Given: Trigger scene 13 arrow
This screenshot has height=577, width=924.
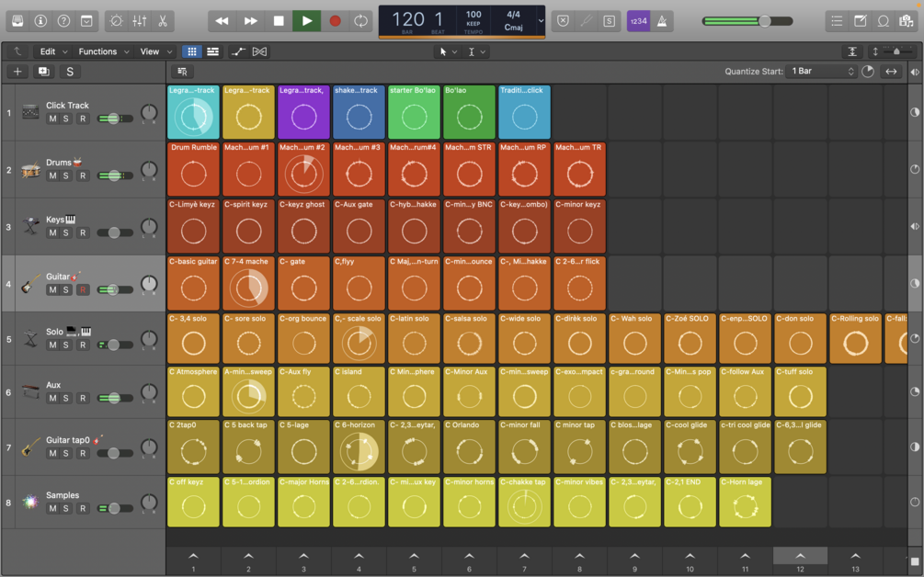Looking at the screenshot, I should point(856,557).
